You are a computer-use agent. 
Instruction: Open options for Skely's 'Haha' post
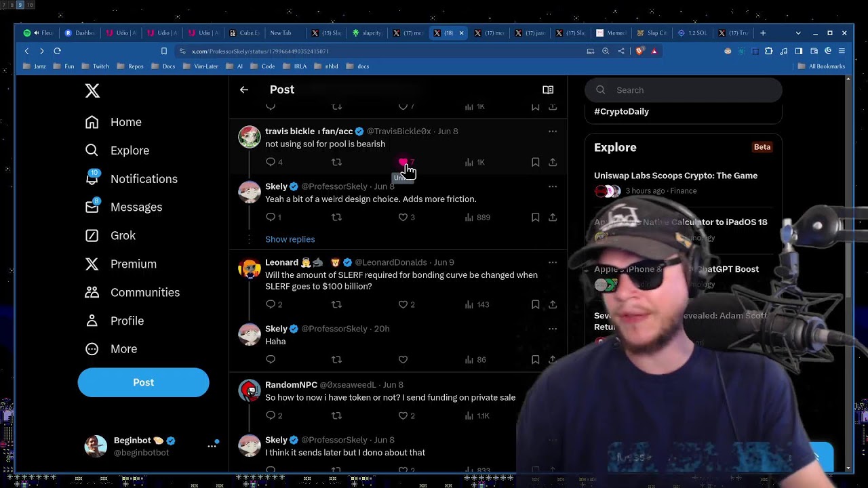click(553, 329)
